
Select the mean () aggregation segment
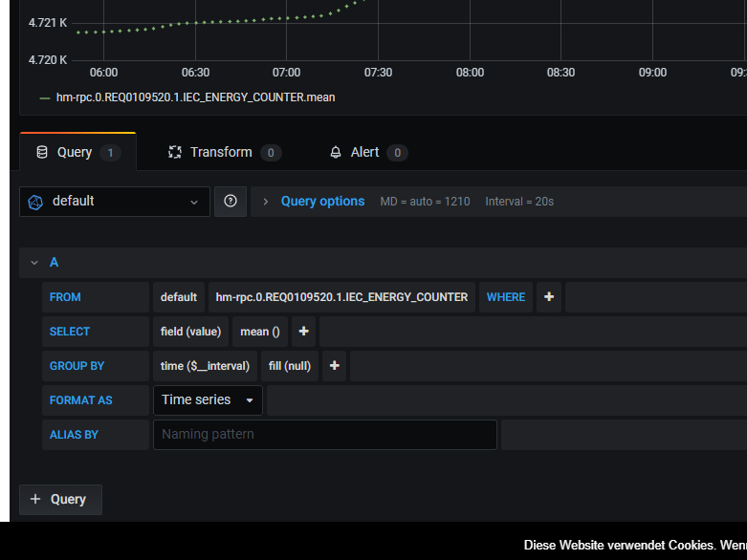point(259,332)
